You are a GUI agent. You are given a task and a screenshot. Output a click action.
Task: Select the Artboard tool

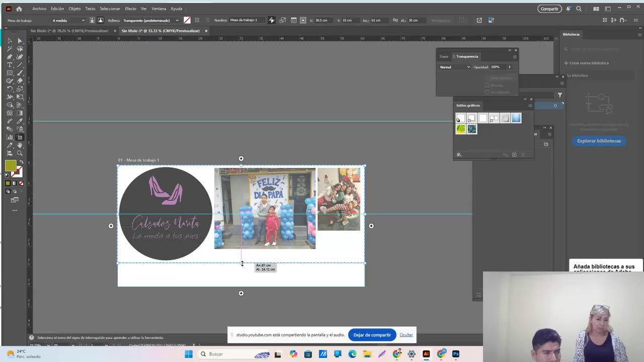[x=20, y=137]
